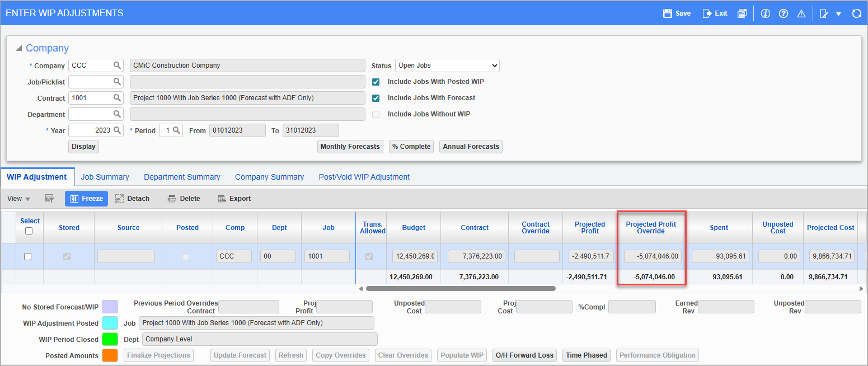Click Posted checkbox in job row
The height and width of the screenshot is (366, 868).
(185, 256)
